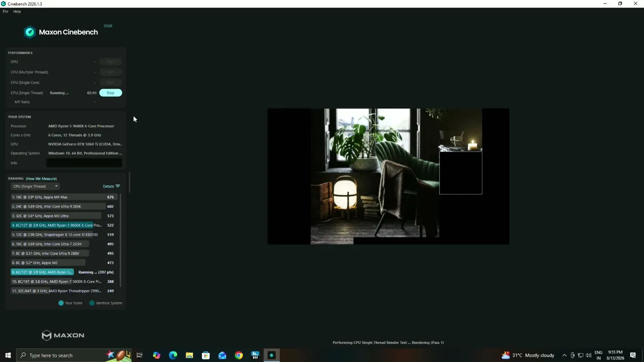The height and width of the screenshot is (362, 644).
Task: Launch Microsoft Edge from taskbar
Action: [173, 355]
